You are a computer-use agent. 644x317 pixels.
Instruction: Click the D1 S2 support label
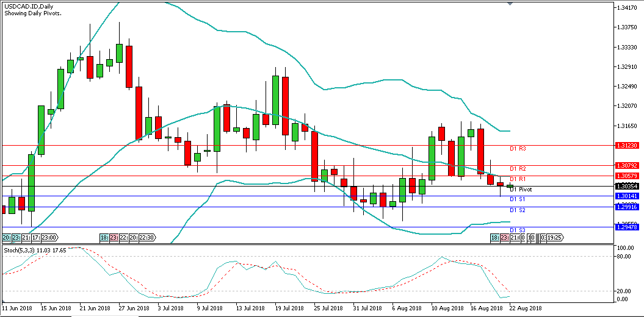click(x=518, y=210)
